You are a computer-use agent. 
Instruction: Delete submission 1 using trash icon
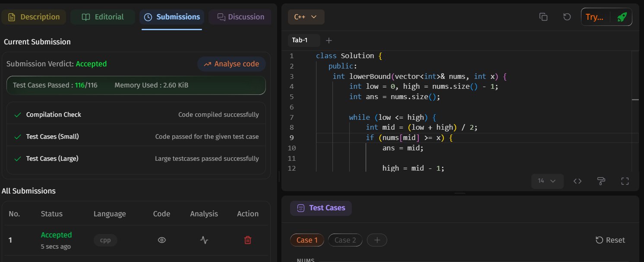[248, 240]
